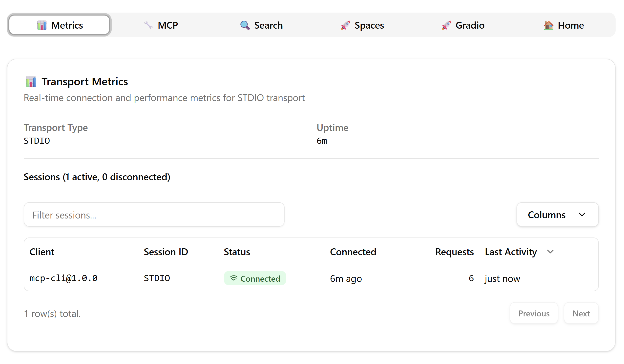Click the rocket icon beside Gradio
The height and width of the screenshot is (364, 624).
(x=446, y=25)
